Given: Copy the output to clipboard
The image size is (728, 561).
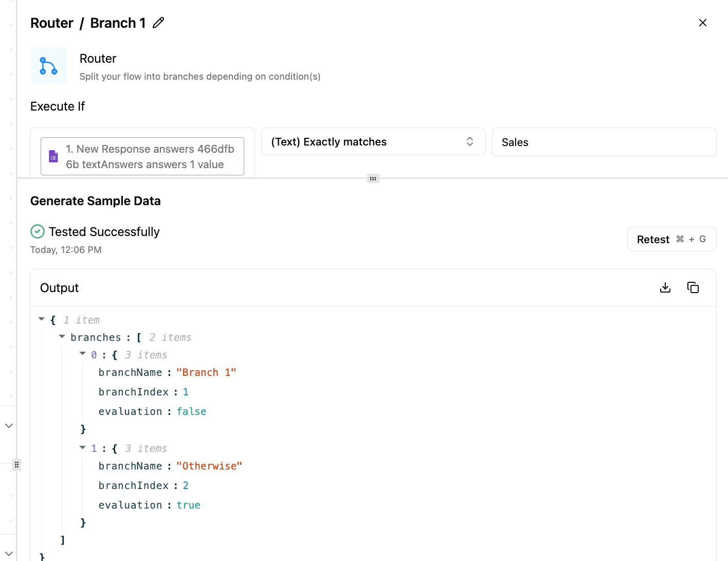Looking at the screenshot, I should click(x=693, y=287).
